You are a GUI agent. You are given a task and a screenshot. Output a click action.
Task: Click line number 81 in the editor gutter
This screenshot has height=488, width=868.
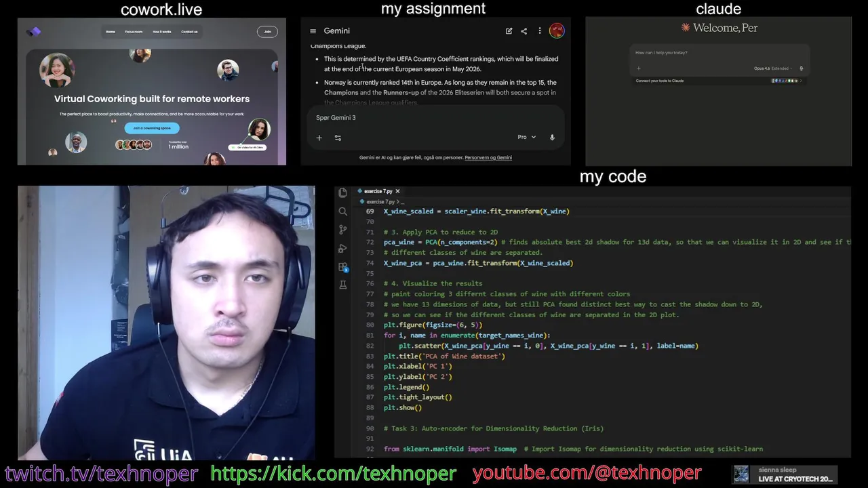370,335
